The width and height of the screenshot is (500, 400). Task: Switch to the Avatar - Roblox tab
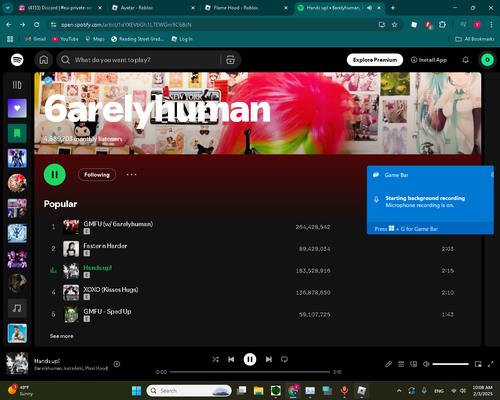(153, 8)
